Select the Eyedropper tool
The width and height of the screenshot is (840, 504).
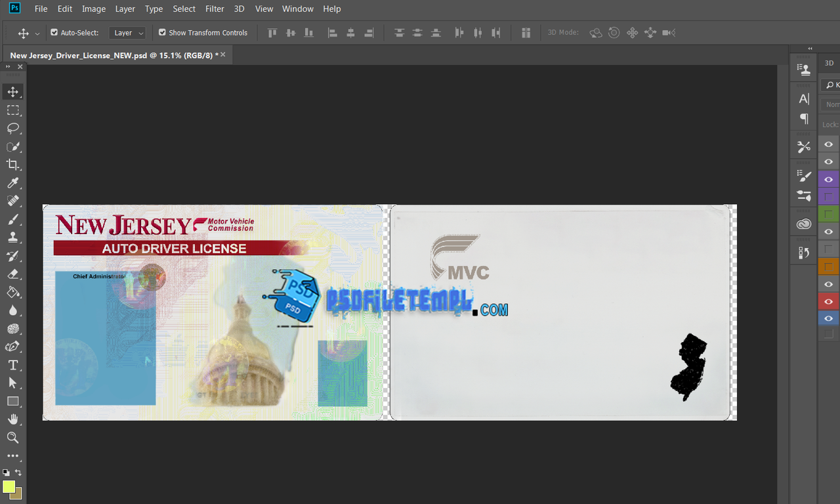tap(12, 183)
